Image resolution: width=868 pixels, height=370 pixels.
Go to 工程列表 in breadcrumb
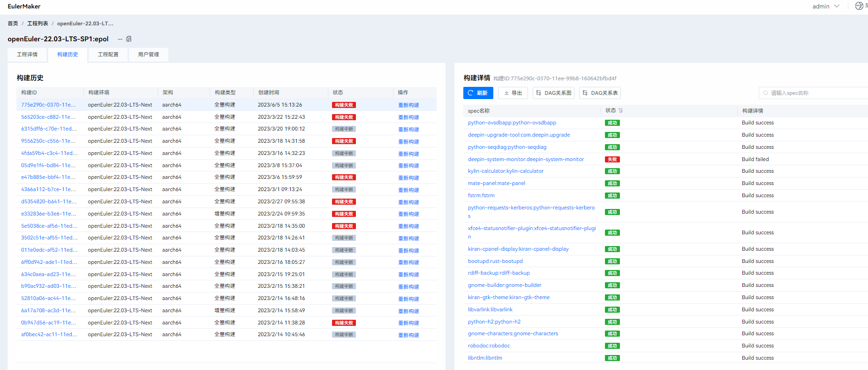click(x=38, y=23)
